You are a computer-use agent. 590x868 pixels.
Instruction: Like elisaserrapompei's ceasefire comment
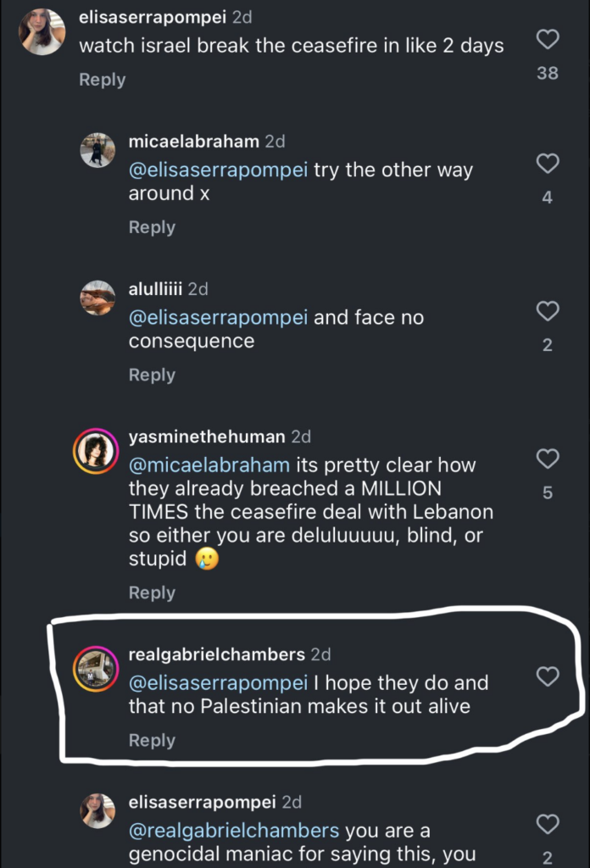point(547,40)
